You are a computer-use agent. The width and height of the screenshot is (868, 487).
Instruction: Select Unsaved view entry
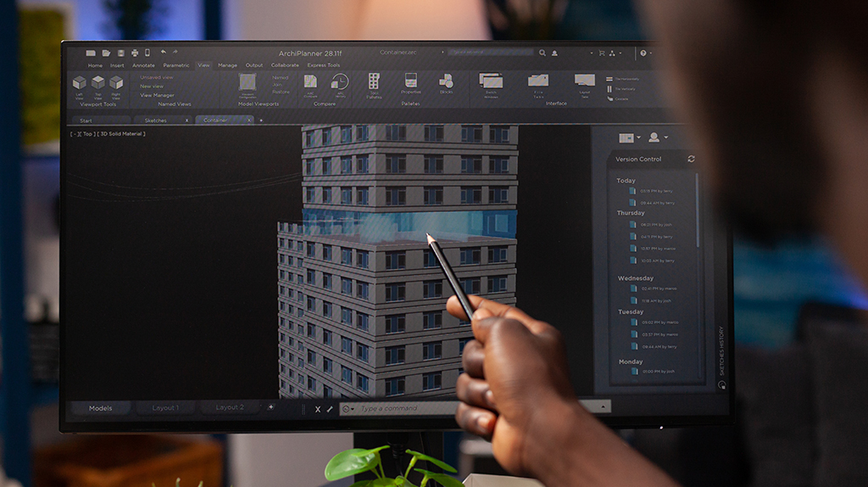[157, 77]
